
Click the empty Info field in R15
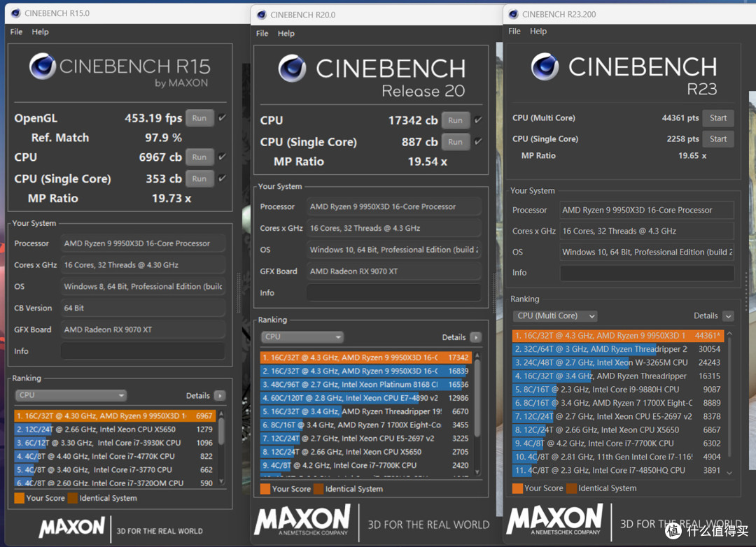tap(143, 351)
